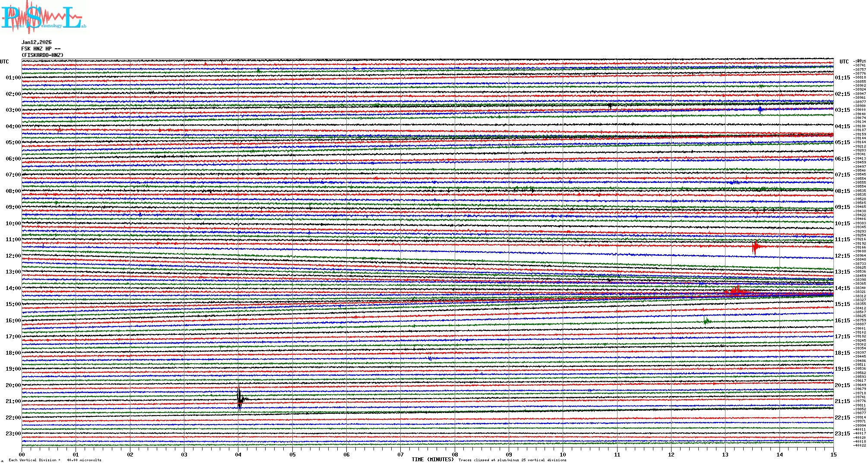Click the 04 minute tick on the bottom axis
Screen dimensions: 868x466
click(x=238, y=454)
